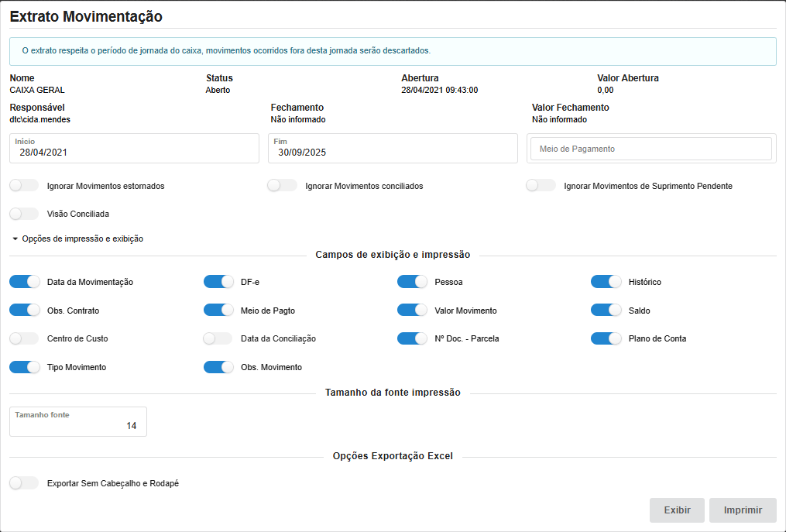Screen dimensions: 786x532
Task: Open the Meio de Pagamento dropdown
Action: (x=650, y=149)
